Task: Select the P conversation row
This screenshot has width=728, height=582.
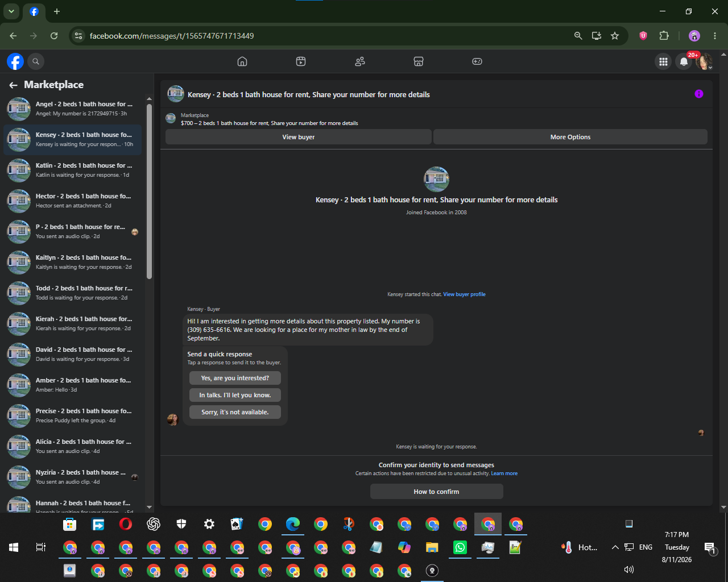Action: click(x=73, y=231)
